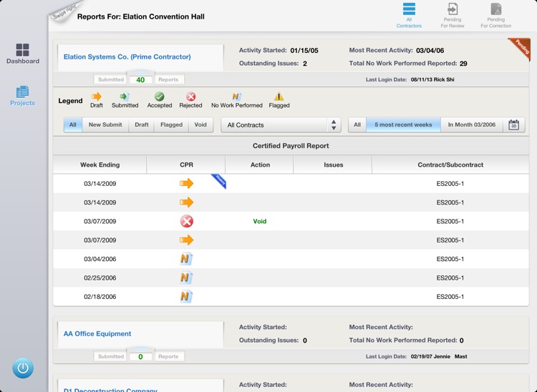Click the orange Pending corner ribbon
The image size is (537, 392).
click(x=521, y=48)
